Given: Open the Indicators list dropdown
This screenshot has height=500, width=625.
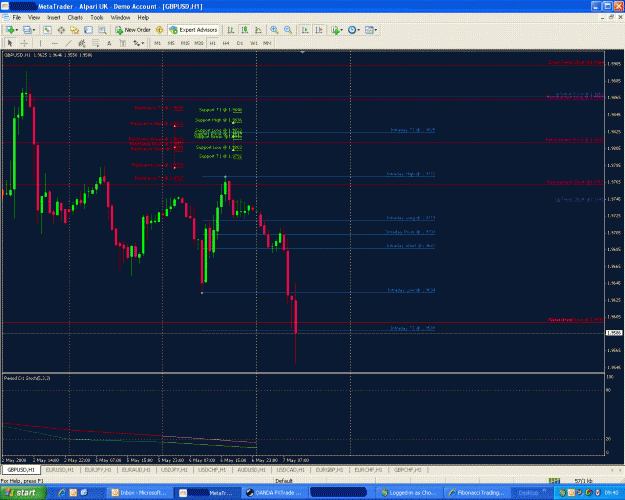Looking at the screenshot, I should click(x=337, y=30).
